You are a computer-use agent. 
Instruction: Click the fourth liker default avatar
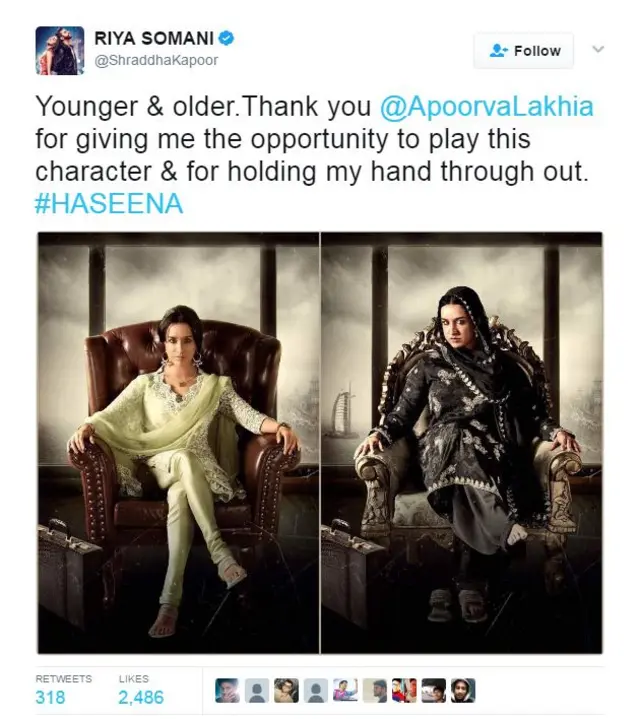click(x=316, y=691)
